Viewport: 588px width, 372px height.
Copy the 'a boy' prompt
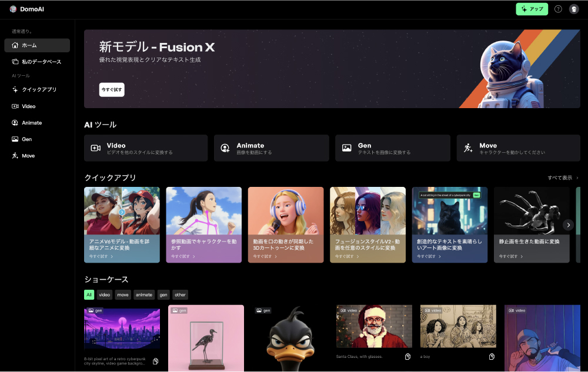(492, 356)
